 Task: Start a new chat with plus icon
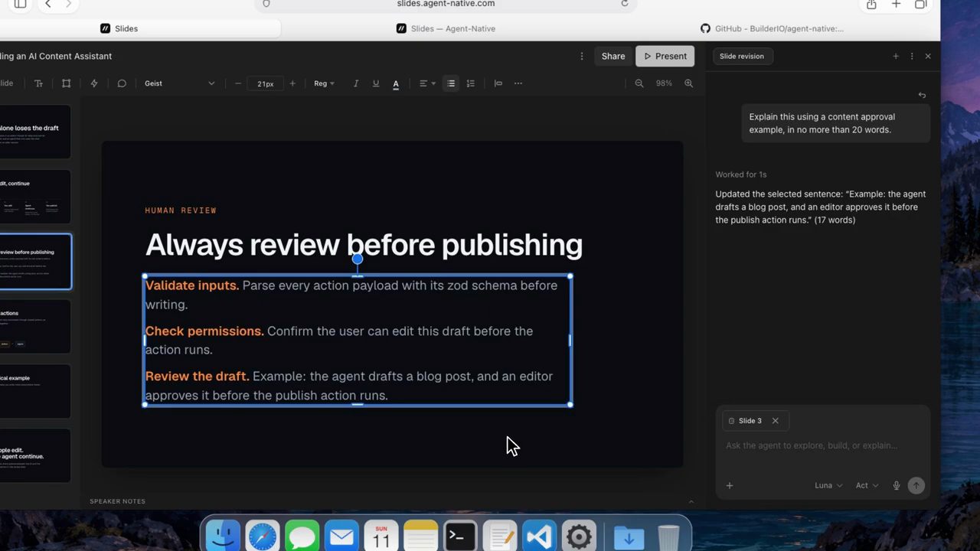click(896, 56)
